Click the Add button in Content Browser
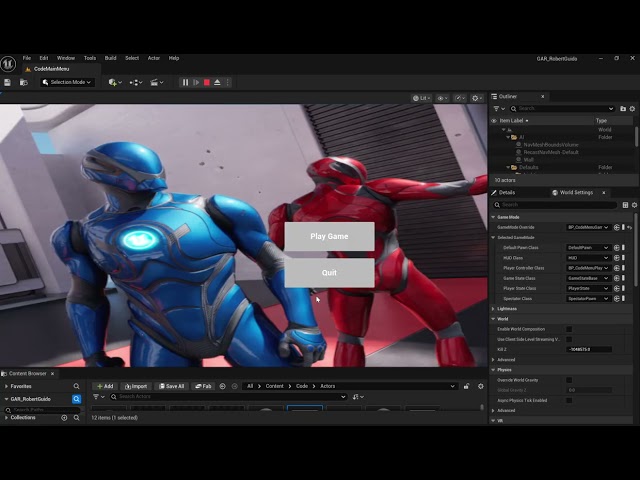 pyautogui.click(x=105, y=386)
